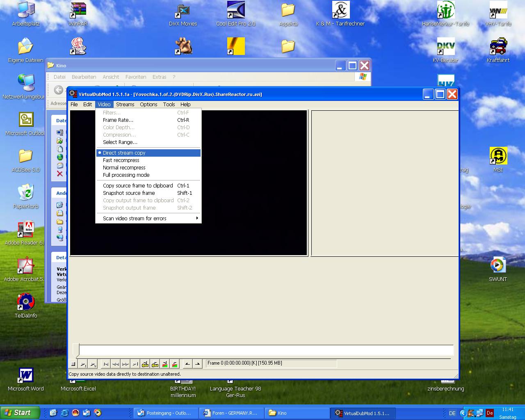This screenshot has height=420, width=525.
Task: Click the DE language indicator in tray
Action: pos(452,413)
